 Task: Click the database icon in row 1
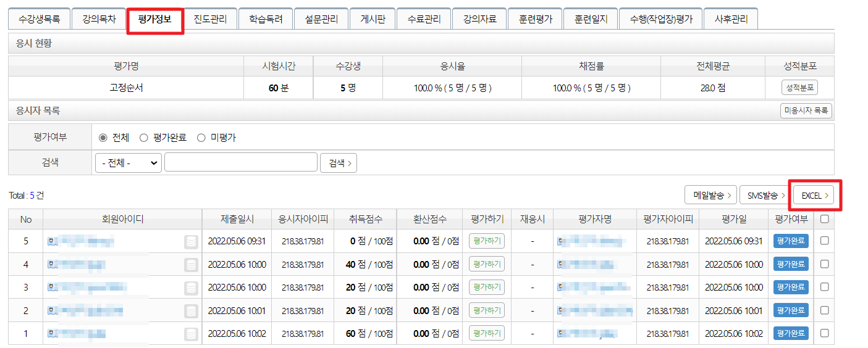(191, 334)
